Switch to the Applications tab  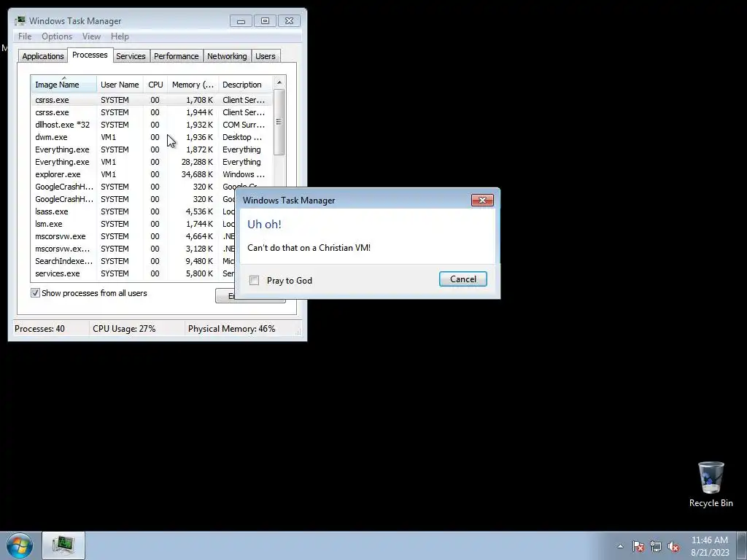tap(43, 56)
